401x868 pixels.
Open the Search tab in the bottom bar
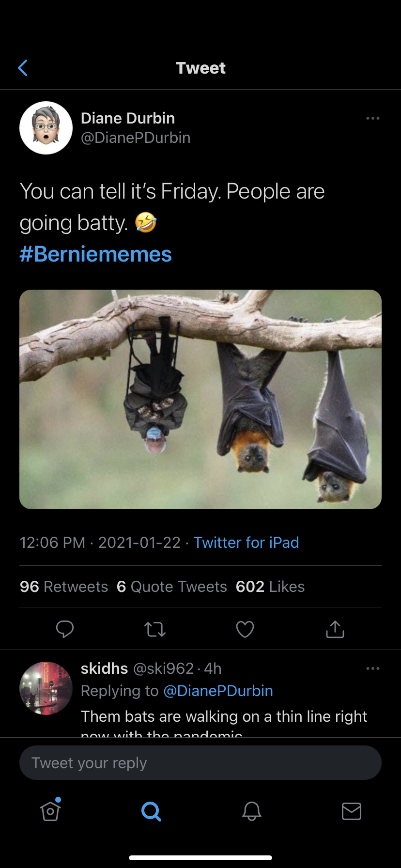click(151, 811)
